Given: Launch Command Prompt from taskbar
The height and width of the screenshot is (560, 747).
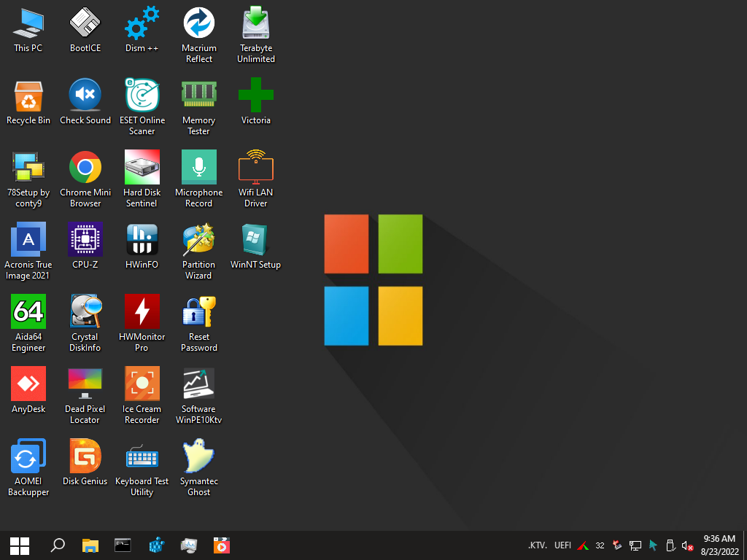Looking at the screenshot, I should click(x=123, y=545).
